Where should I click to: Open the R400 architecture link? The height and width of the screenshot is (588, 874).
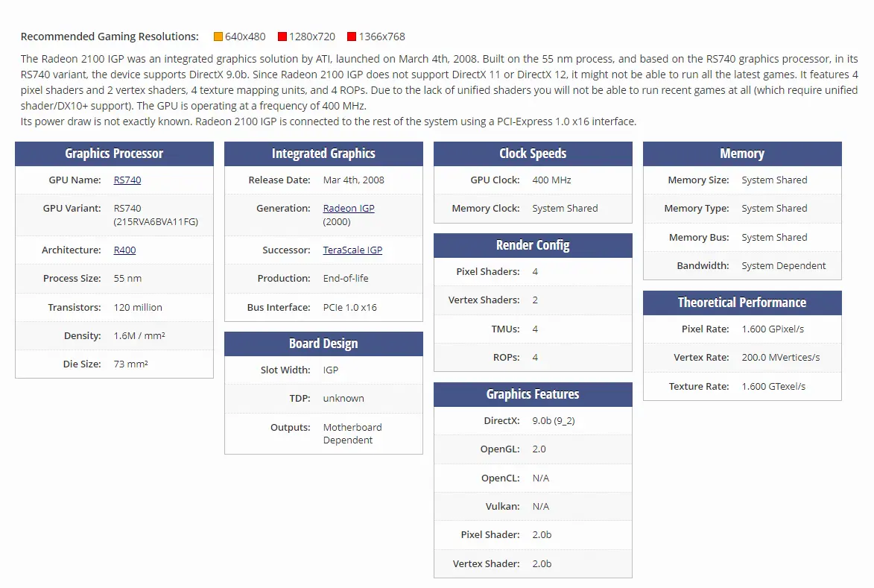[124, 250]
